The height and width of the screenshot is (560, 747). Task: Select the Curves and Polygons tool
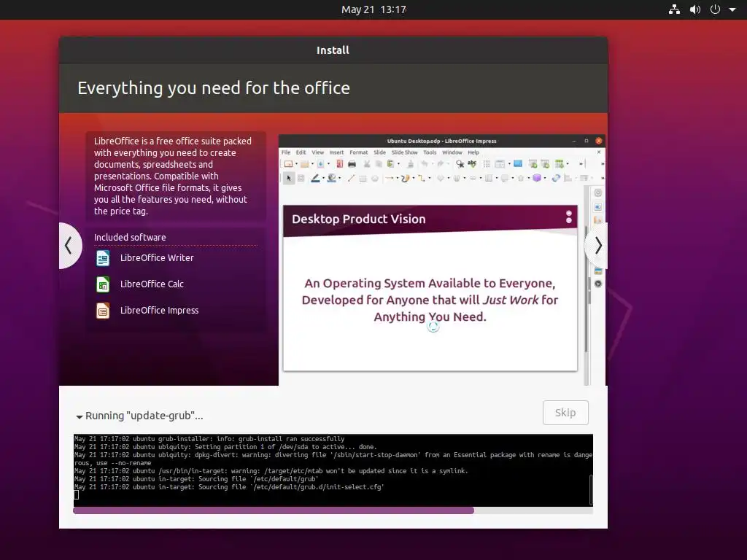tap(406, 178)
